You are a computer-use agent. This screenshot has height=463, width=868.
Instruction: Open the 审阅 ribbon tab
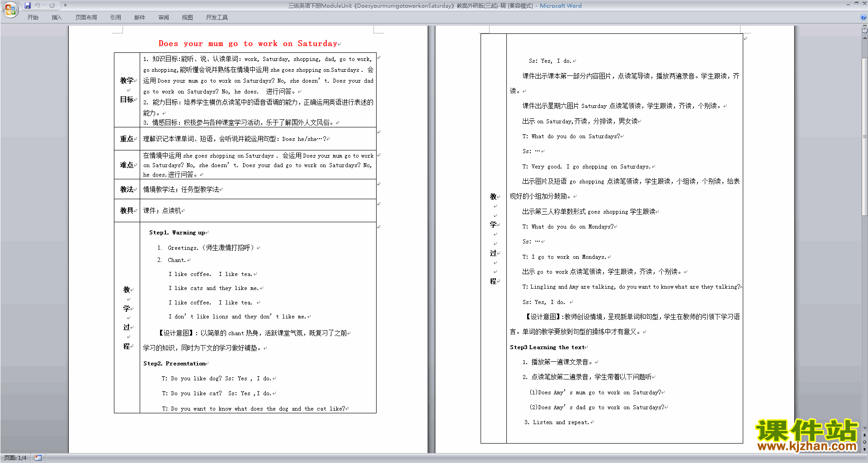pyautogui.click(x=164, y=18)
